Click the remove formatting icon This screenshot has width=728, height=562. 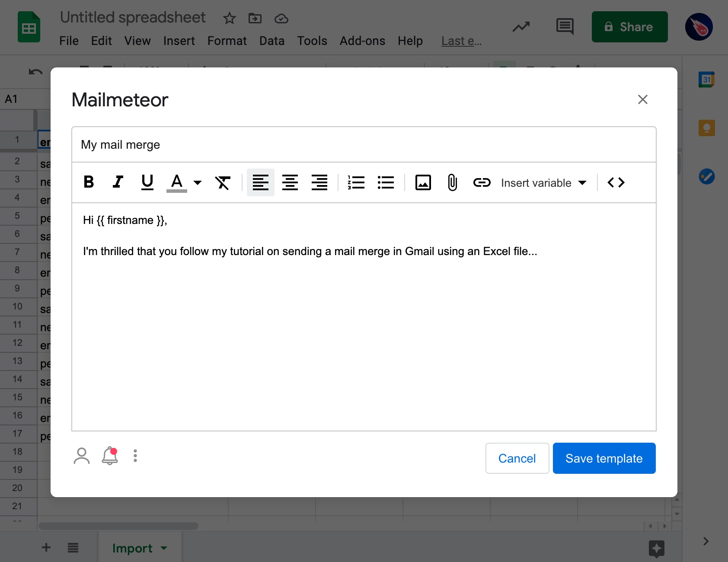pyautogui.click(x=223, y=182)
